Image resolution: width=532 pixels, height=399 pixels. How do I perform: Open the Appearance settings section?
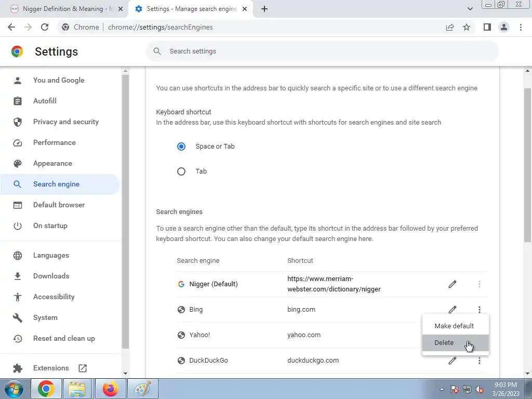click(52, 163)
